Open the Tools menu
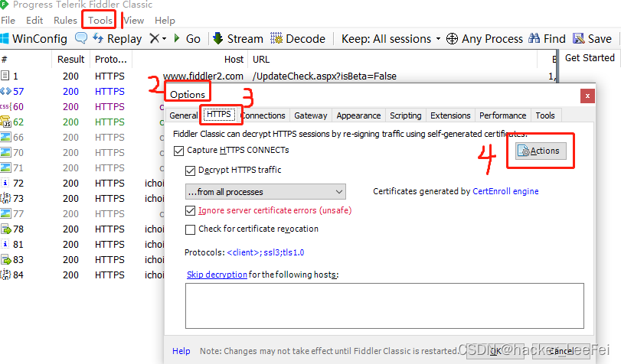This screenshot has width=621, height=364. pyautogui.click(x=100, y=20)
